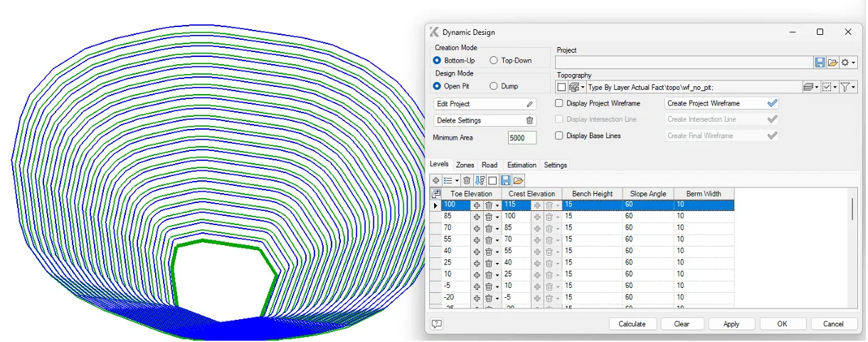Open the topography object picker icon

click(576, 87)
